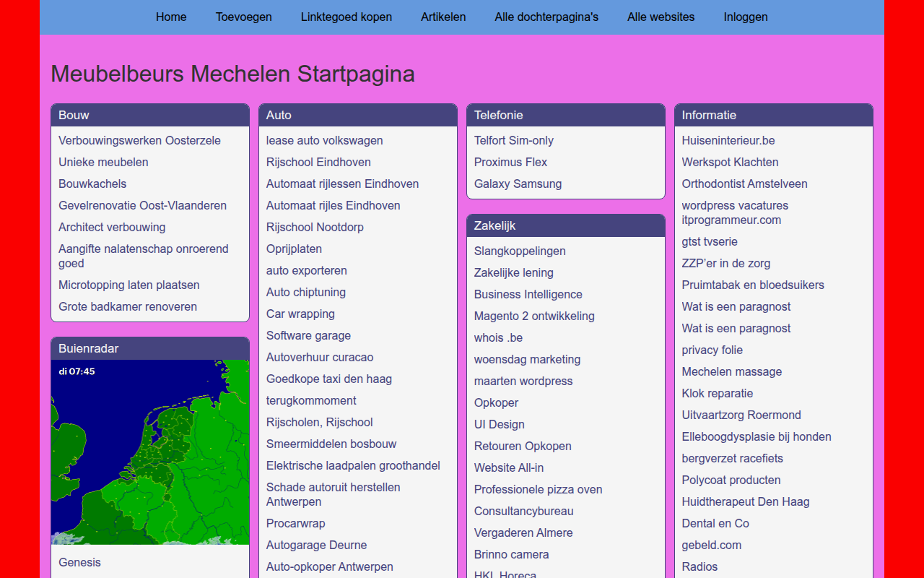Open Professionele pizza oven link

(539, 489)
